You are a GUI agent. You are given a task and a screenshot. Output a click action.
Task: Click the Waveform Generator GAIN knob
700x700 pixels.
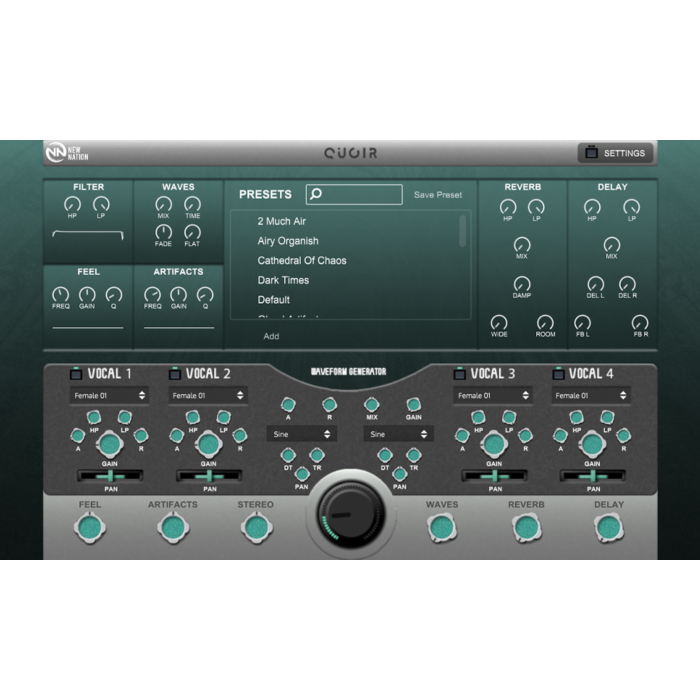click(413, 405)
